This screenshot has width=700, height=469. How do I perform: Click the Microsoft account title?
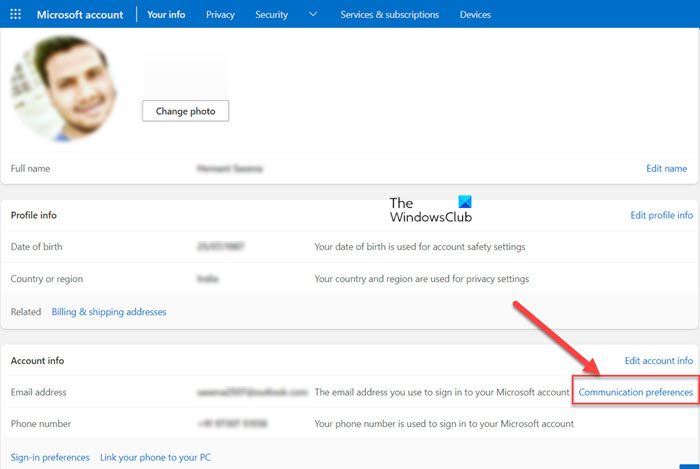point(80,15)
